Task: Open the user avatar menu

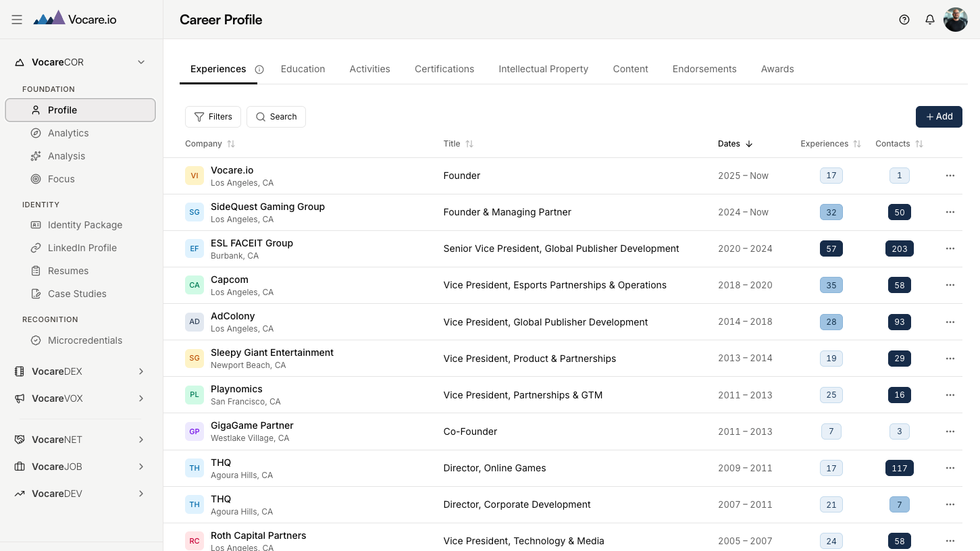Action: (956, 20)
